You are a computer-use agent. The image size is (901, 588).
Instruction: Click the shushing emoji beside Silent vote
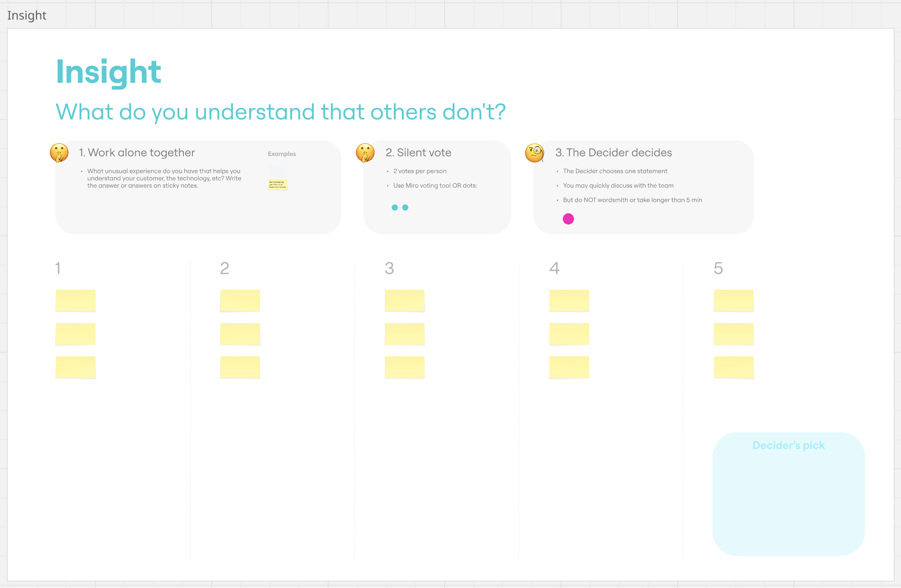click(365, 153)
